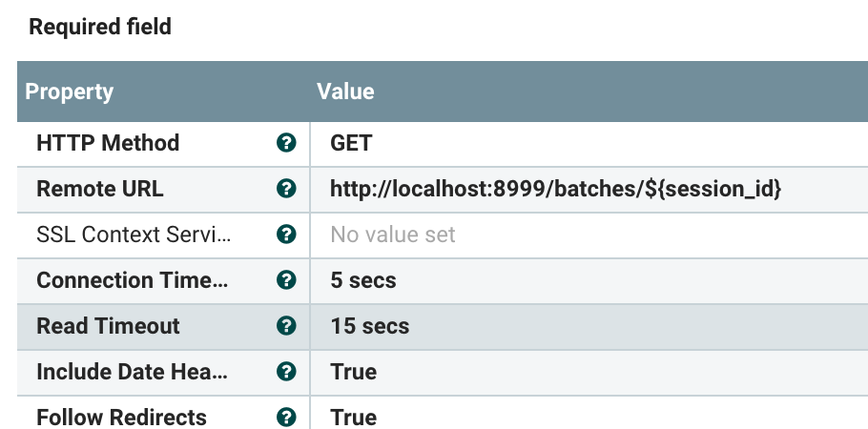The image size is (868, 429).
Task: Show help for SSL Context Service property
Action: click(x=285, y=235)
